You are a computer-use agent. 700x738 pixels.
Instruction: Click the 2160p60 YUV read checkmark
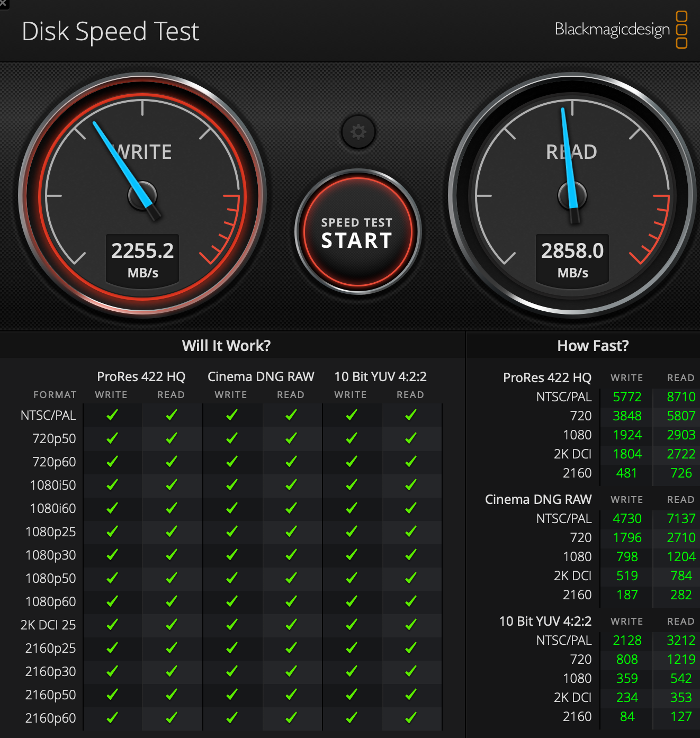[410, 718]
